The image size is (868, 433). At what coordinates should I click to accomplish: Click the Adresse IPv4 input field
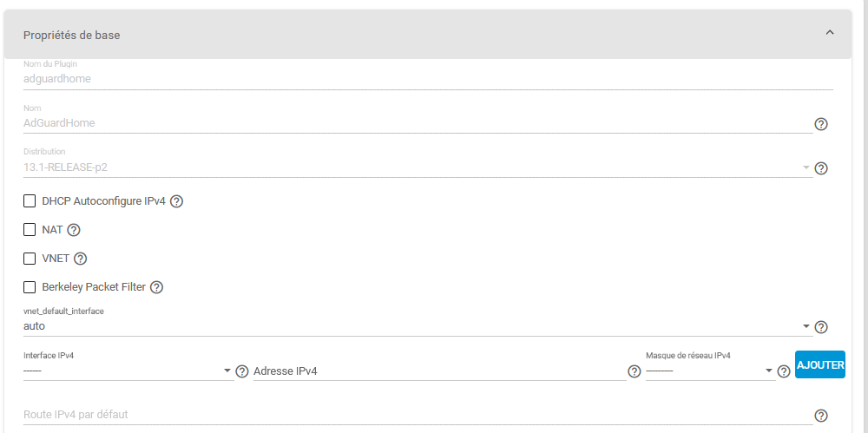pos(438,371)
